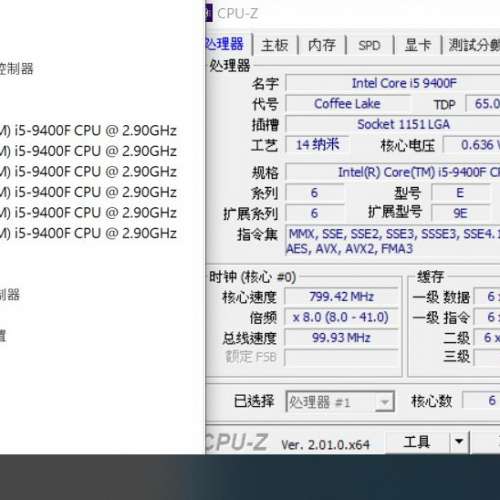Click the 一级 数据 cache value

[x=487, y=296]
